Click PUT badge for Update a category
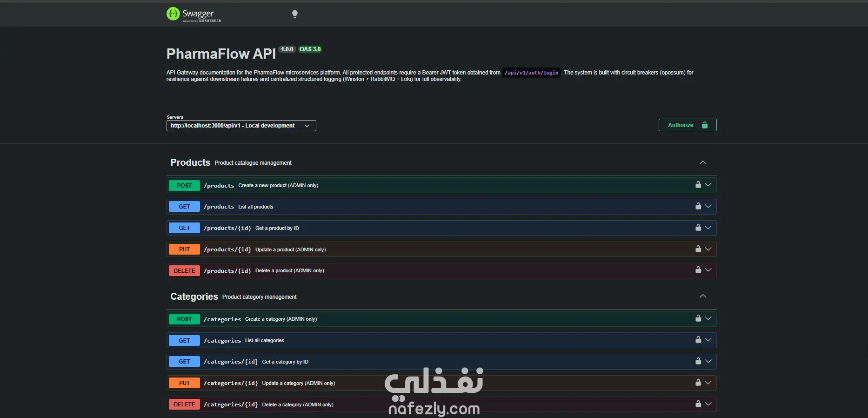The image size is (868, 418). click(184, 383)
